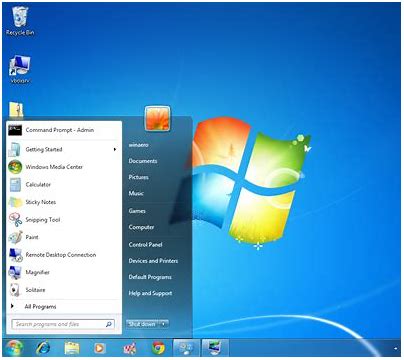Screen dimensions: 404x360
Task: Select the 'Snipping Tool' label
Action: tap(43, 220)
